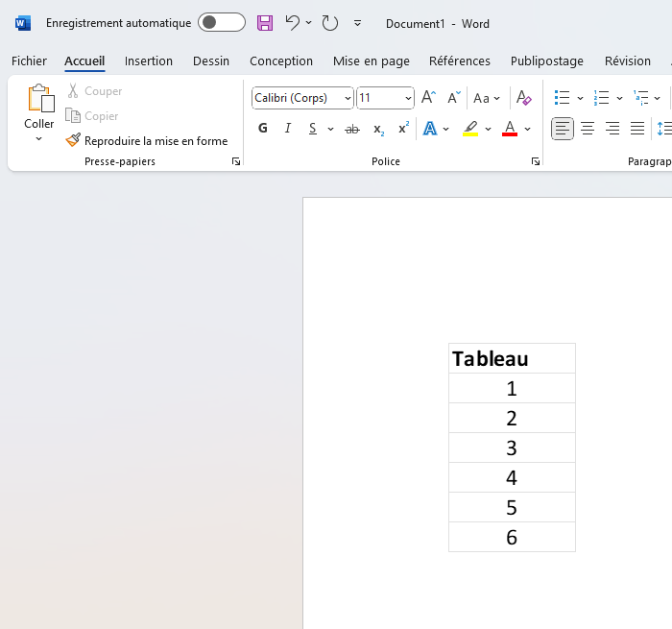Click the table cell containing 6

512,537
